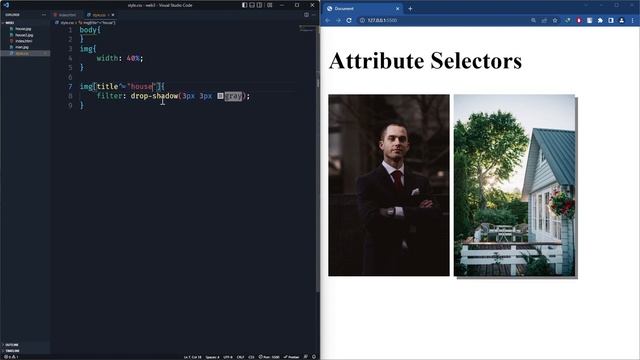Click the house image with shadow
The image size is (640, 360).
[x=514, y=185]
